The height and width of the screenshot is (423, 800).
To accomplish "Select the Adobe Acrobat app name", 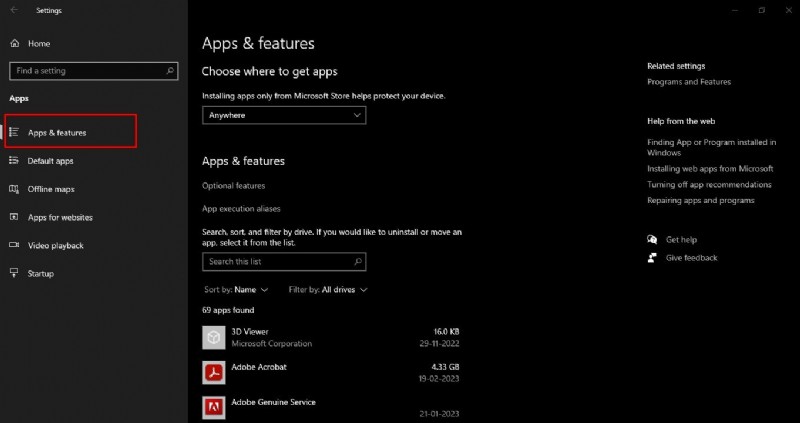I will tap(259, 367).
